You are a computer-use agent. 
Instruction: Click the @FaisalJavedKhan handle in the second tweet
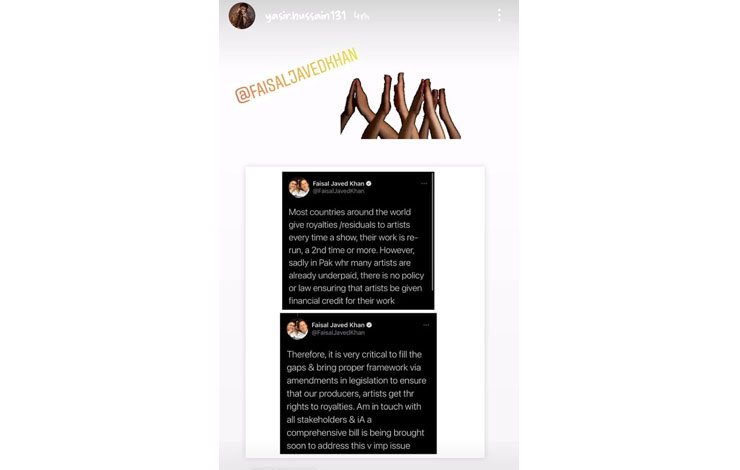tap(338, 332)
